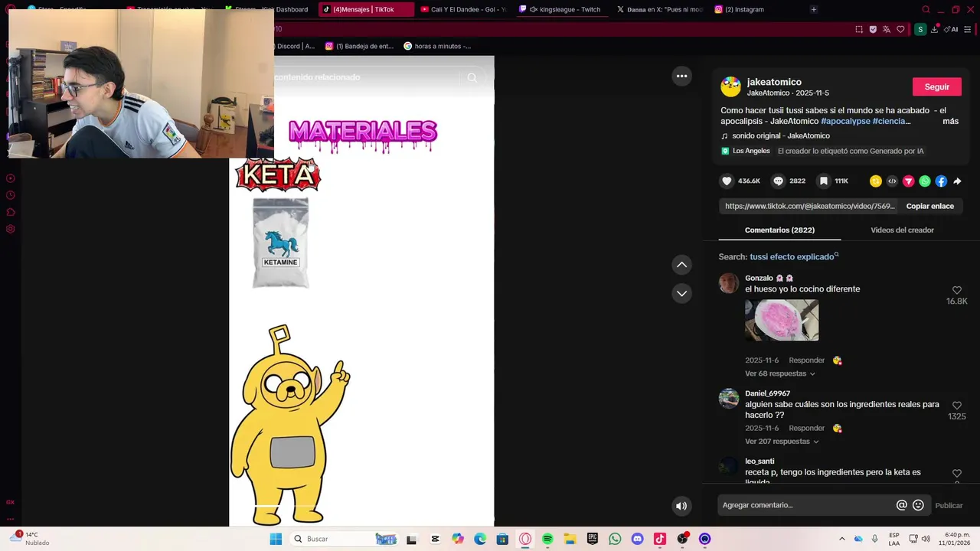
Task: Share video to Facebook
Action: [941, 181]
